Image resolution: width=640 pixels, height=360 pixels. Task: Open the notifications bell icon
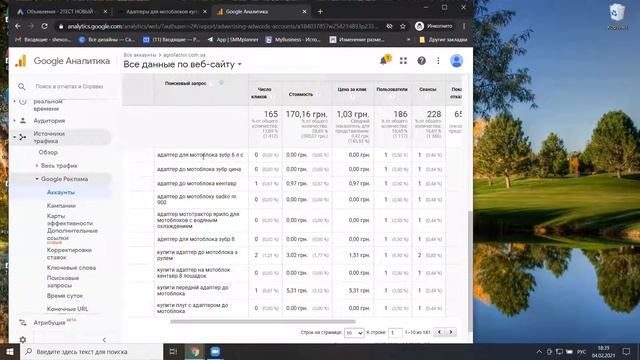click(384, 60)
